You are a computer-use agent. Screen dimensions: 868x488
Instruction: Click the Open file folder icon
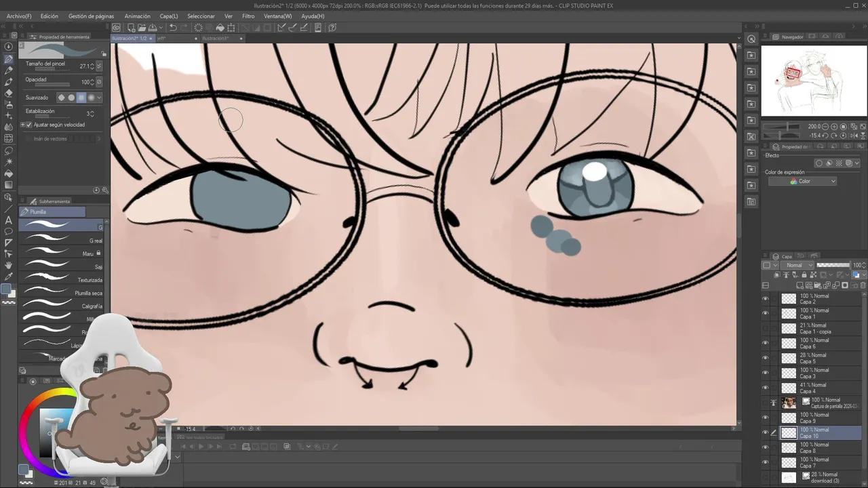pos(142,27)
